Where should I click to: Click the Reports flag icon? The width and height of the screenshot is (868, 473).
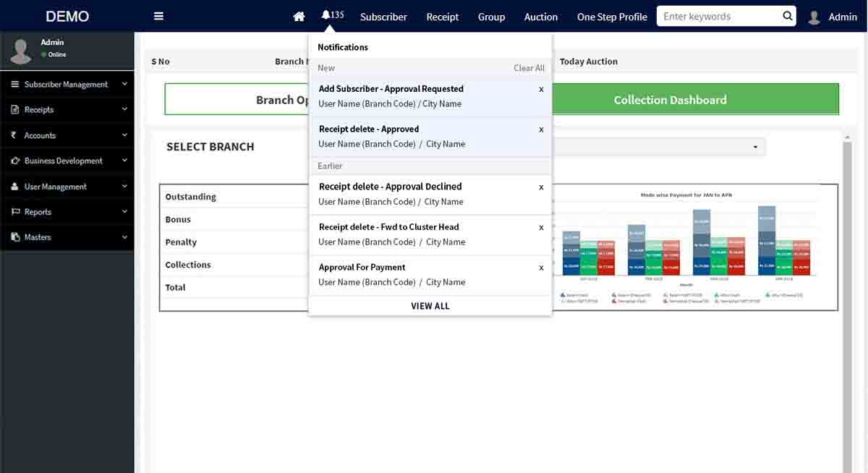click(x=14, y=212)
